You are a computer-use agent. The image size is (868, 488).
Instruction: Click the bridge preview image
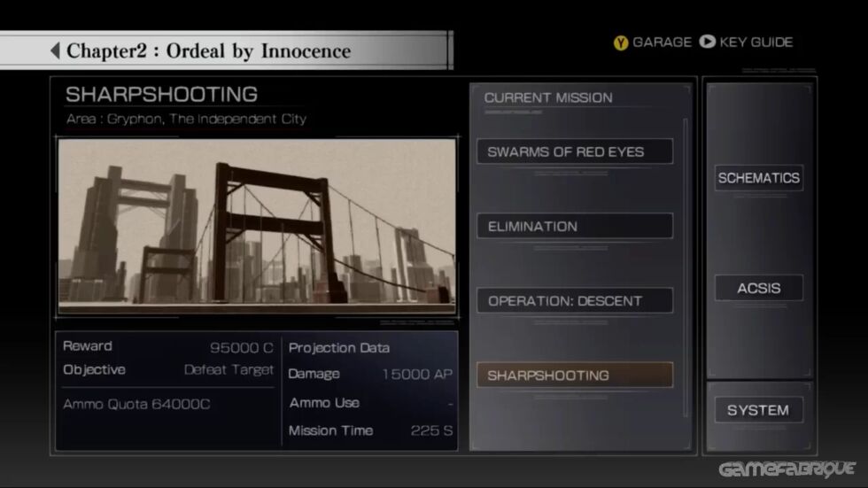tap(258, 227)
